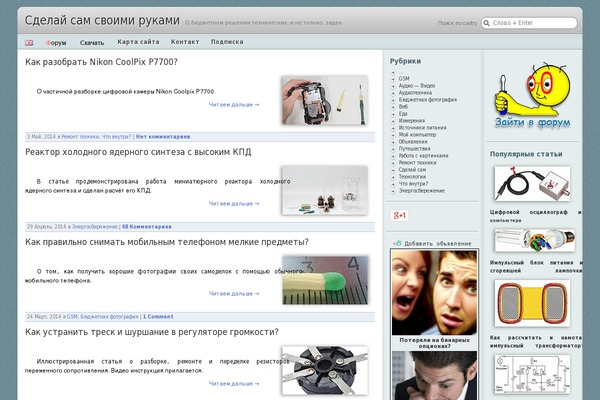Click the smiley mascot with screwdriver
The width and height of the screenshot is (600, 400).
coord(532,90)
